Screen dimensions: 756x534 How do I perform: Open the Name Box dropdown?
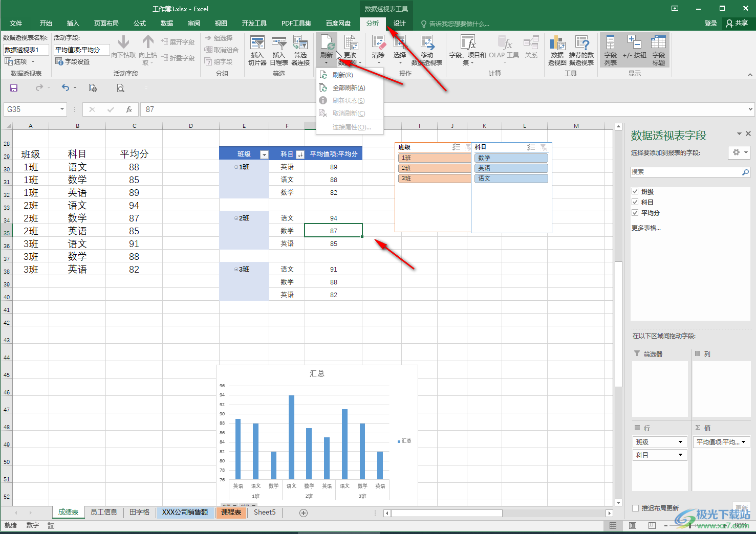click(62, 109)
